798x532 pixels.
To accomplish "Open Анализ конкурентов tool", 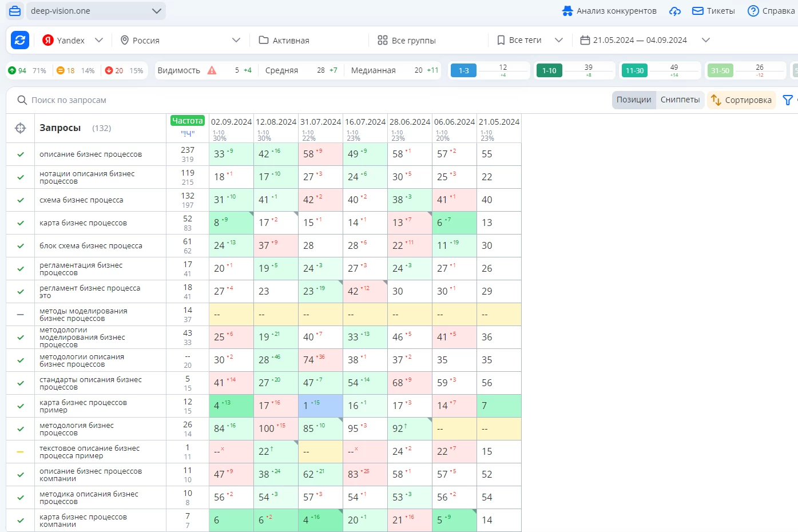I will tap(609, 11).
